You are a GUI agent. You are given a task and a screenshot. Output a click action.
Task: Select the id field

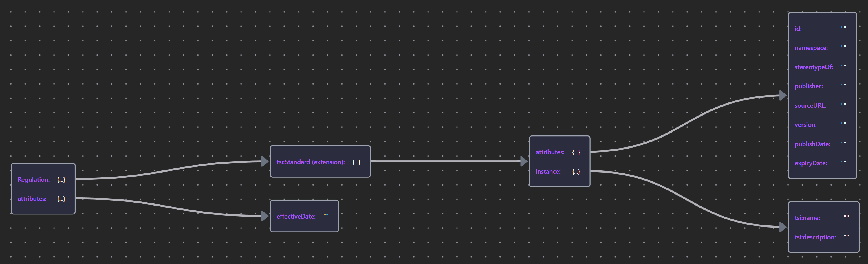click(x=798, y=29)
